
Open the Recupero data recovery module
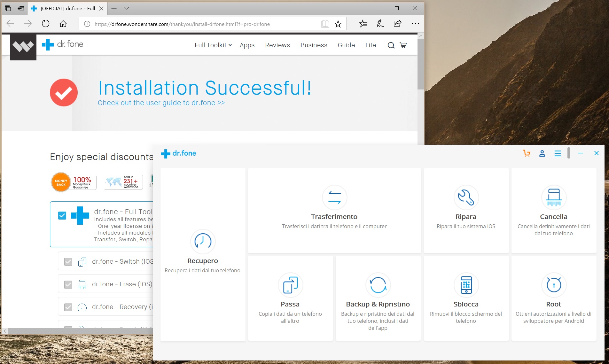point(203,255)
